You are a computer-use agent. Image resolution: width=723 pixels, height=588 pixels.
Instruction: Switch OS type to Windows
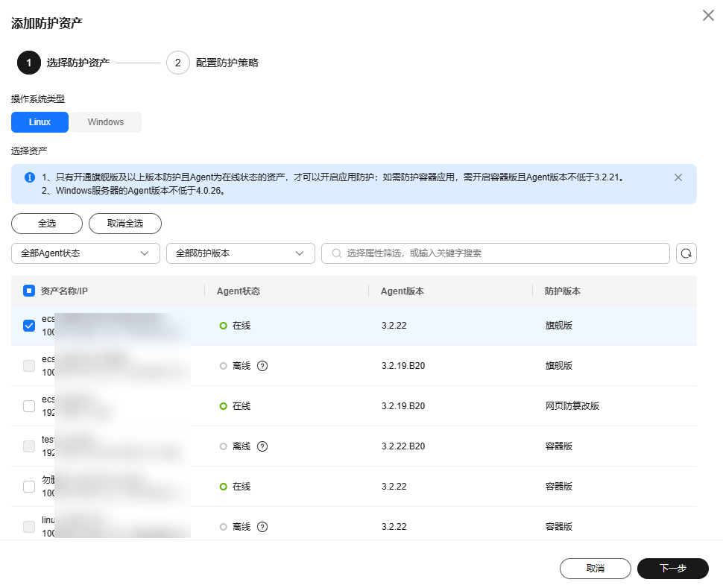106,122
